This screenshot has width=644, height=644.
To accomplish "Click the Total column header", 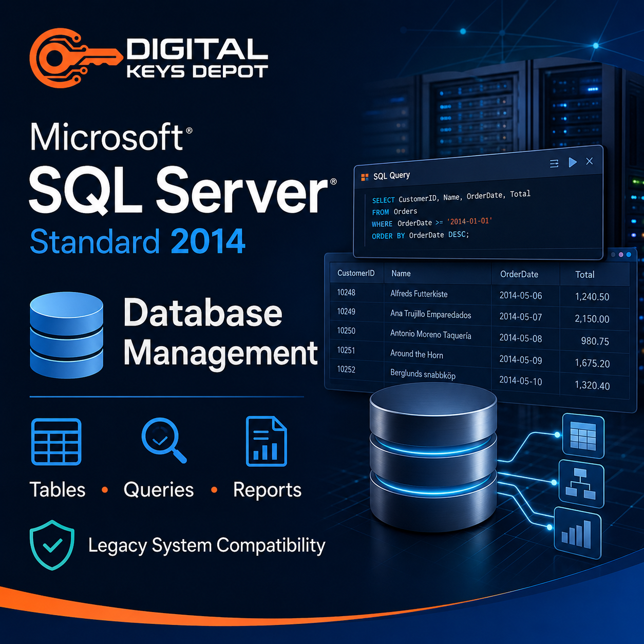I will pos(585,275).
